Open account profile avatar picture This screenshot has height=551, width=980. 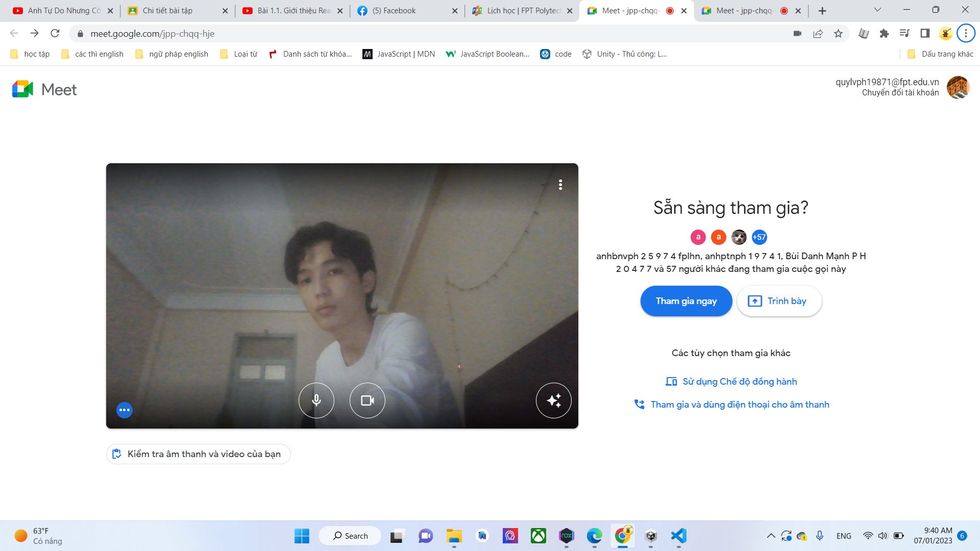(958, 87)
